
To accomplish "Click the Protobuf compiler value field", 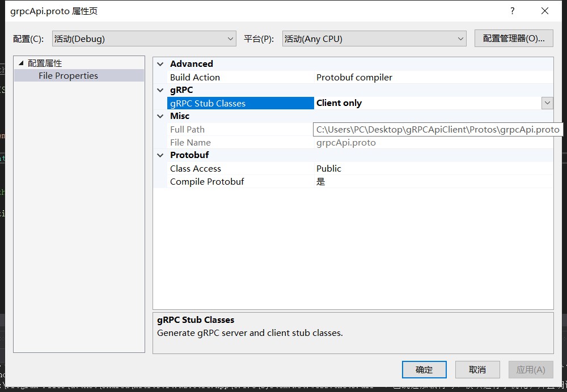I will tap(354, 78).
